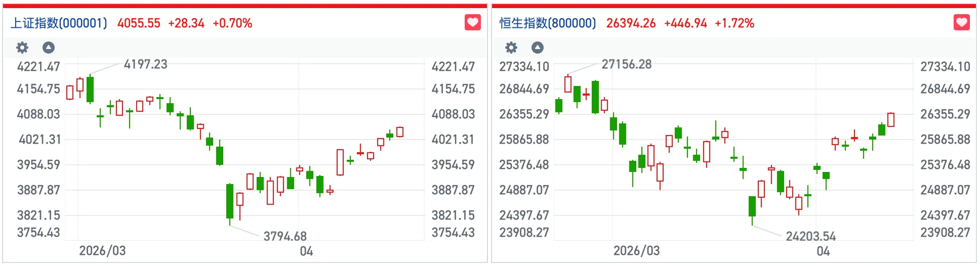The image size is (980, 266).
Task: Open the 上证指数(000001) index title link
Action: tap(59, 23)
